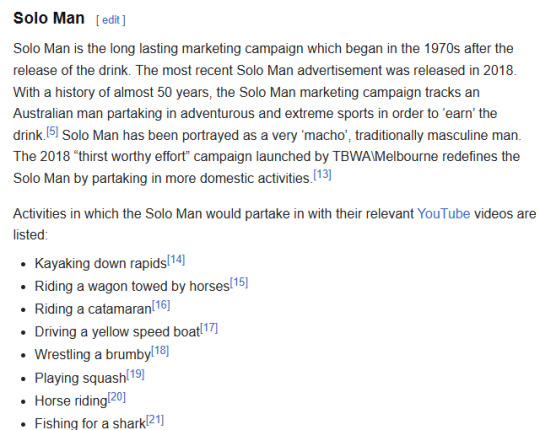Click the 'Horse riding' list item text

pos(71,401)
